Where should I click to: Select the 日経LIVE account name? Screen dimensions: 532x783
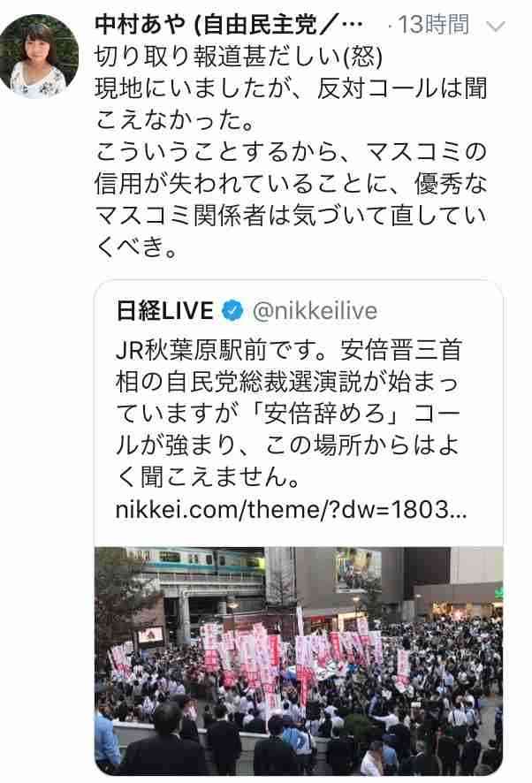point(165,310)
